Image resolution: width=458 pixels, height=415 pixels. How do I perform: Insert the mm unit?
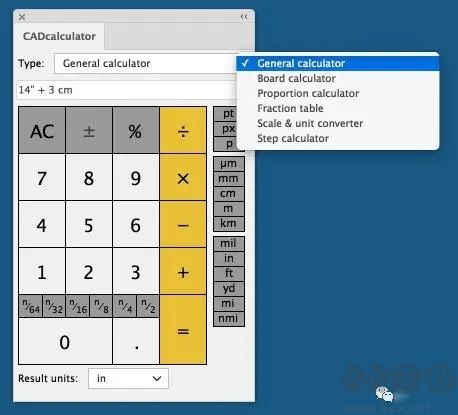tap(229, 179)
